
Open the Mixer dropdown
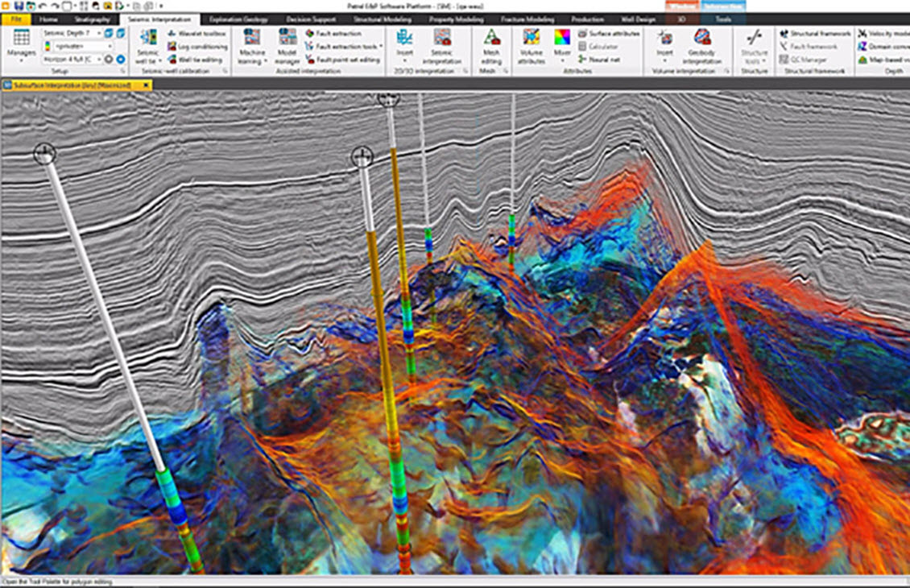coord(562,47)
